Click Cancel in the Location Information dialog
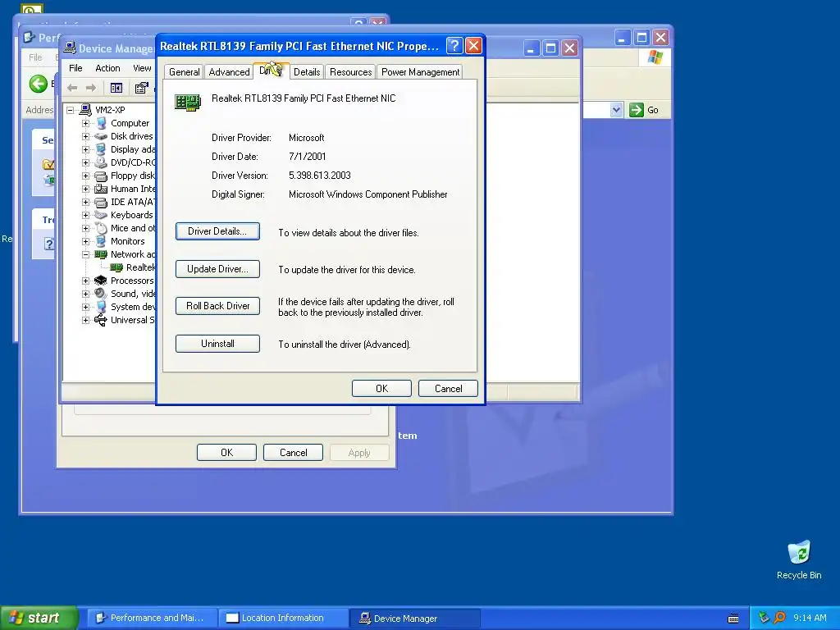 click(x=293, y=453)
